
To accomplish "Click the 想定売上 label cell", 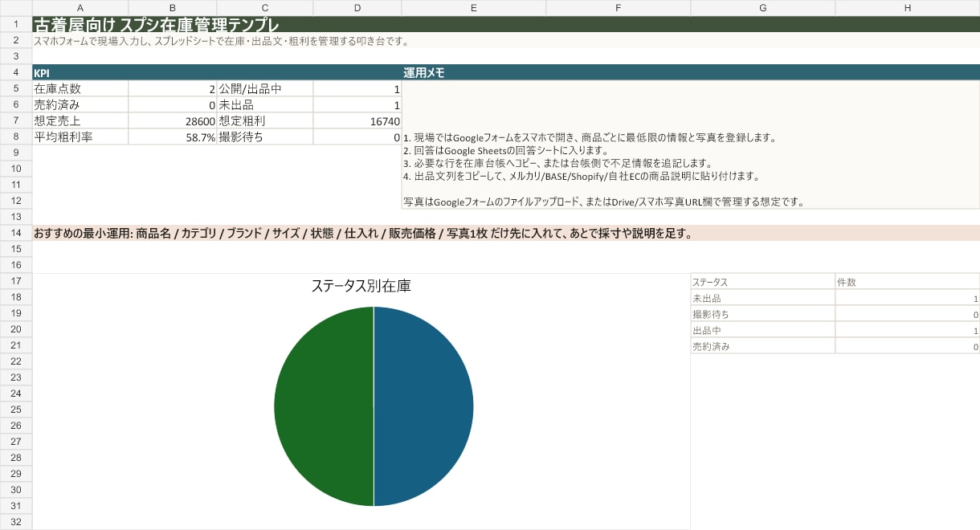I will click(x=80, y=120).
